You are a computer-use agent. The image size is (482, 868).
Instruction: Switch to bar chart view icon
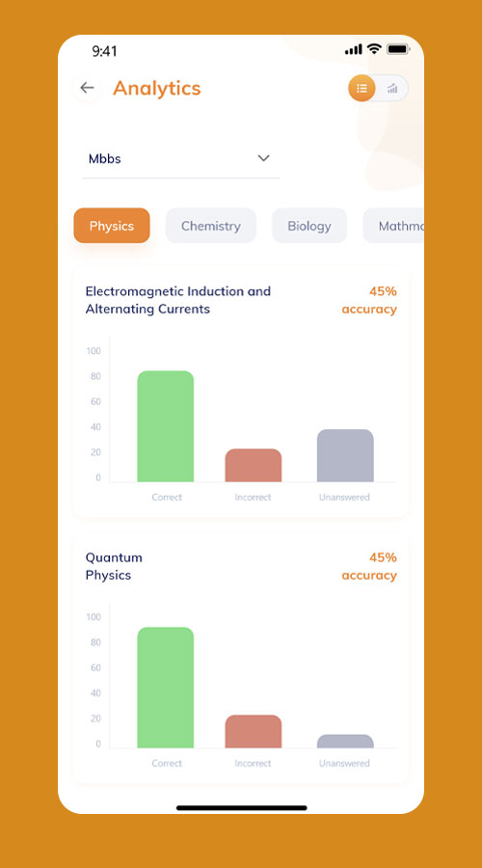point(392,88)
